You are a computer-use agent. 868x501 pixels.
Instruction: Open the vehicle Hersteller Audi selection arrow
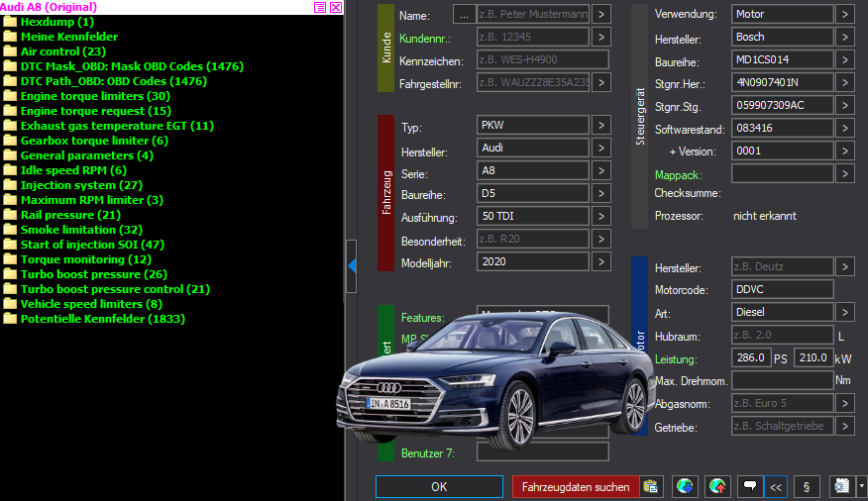601,148
